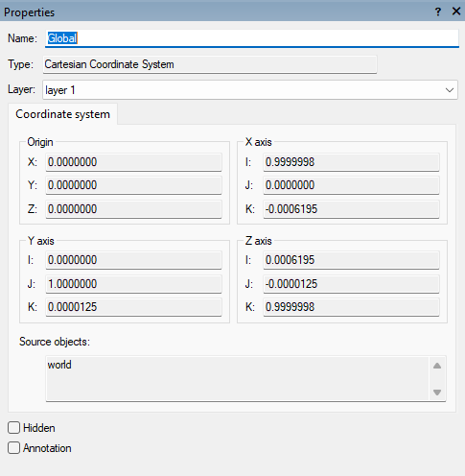Select the world entry in Source objects
The width and height of the screenshot is (465, 476).
(x=59, y=365)
